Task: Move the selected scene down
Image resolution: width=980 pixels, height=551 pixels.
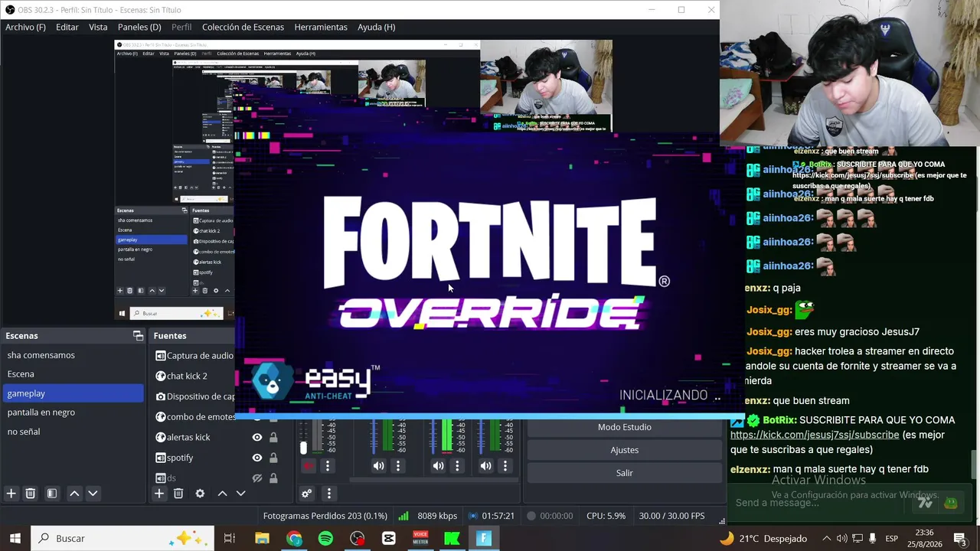Action: [93, 494]
